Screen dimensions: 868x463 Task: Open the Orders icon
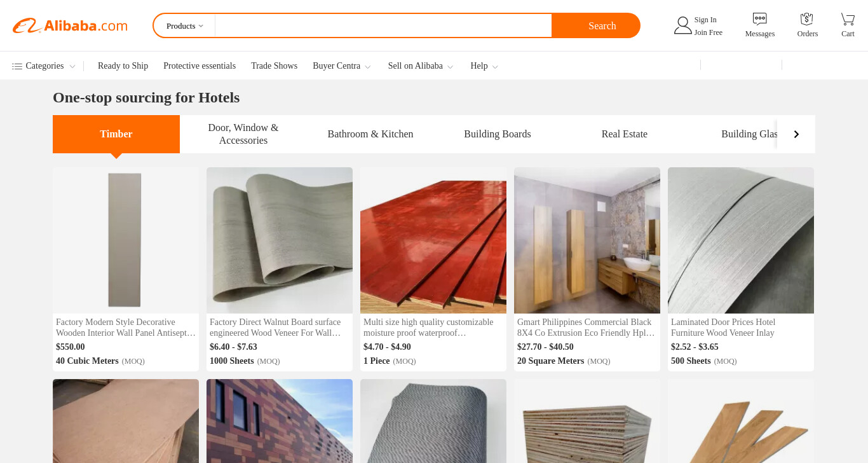[807, 19]
